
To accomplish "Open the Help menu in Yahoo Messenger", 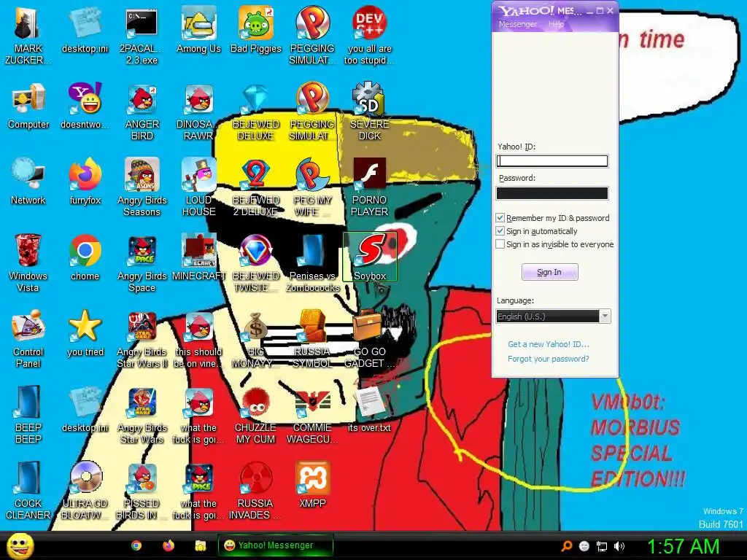I will (555, 24).
